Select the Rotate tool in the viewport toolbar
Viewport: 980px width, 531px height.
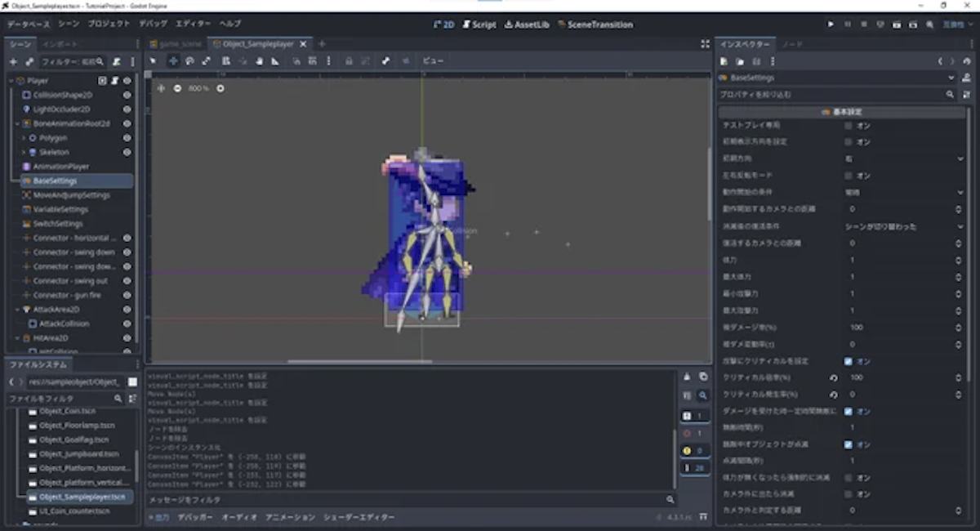click(x=189, y=60)
